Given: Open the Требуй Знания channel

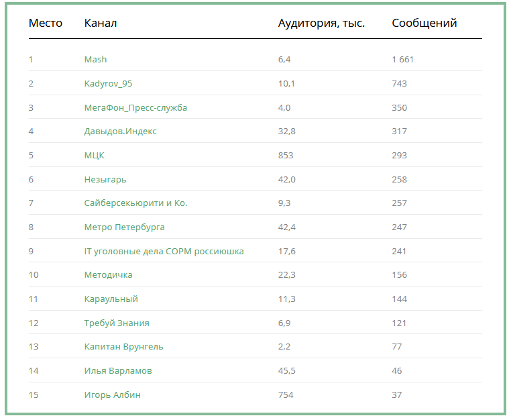Looking at the screenshot, I should coord(117,323).
